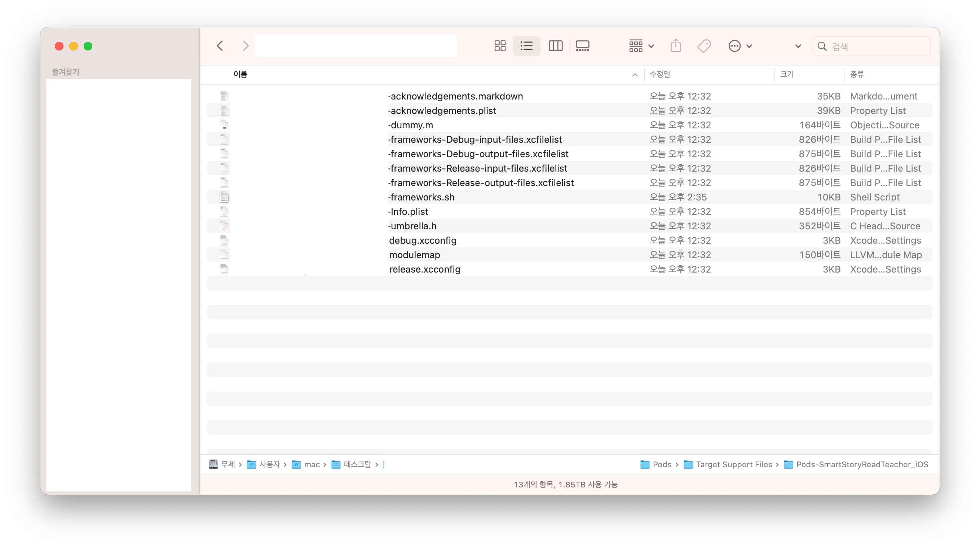The height and width of the screenshot is (548, 980).
Task: Click 데스크탑 folder in path bar
Action: coord(357,464)
